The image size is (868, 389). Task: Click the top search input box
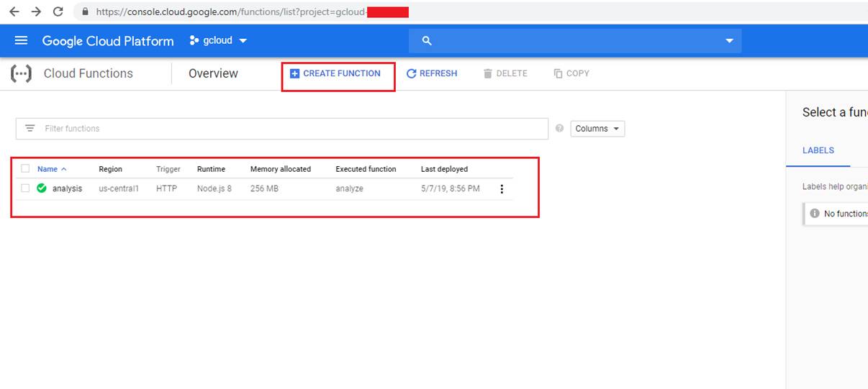click(x=575, y=41)
